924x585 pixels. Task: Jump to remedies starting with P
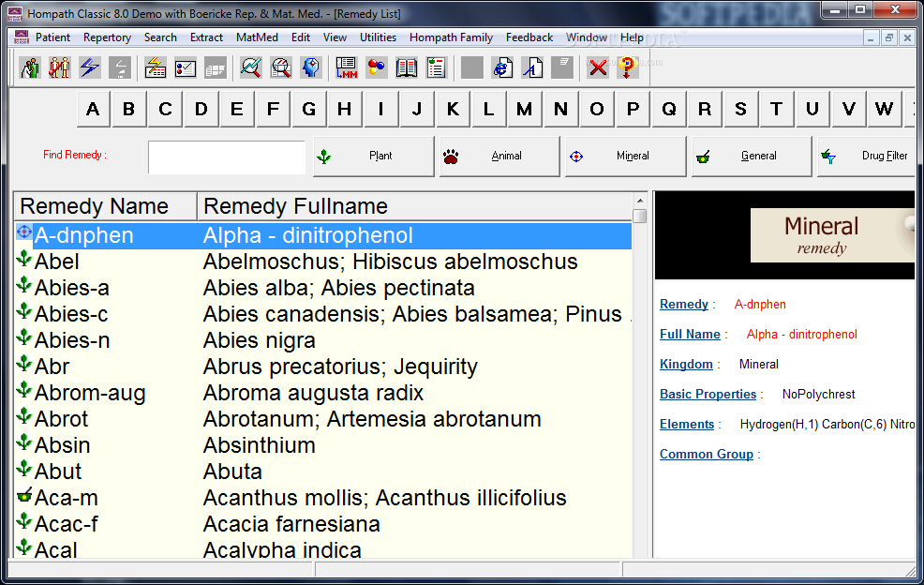[x=633, y=109]
